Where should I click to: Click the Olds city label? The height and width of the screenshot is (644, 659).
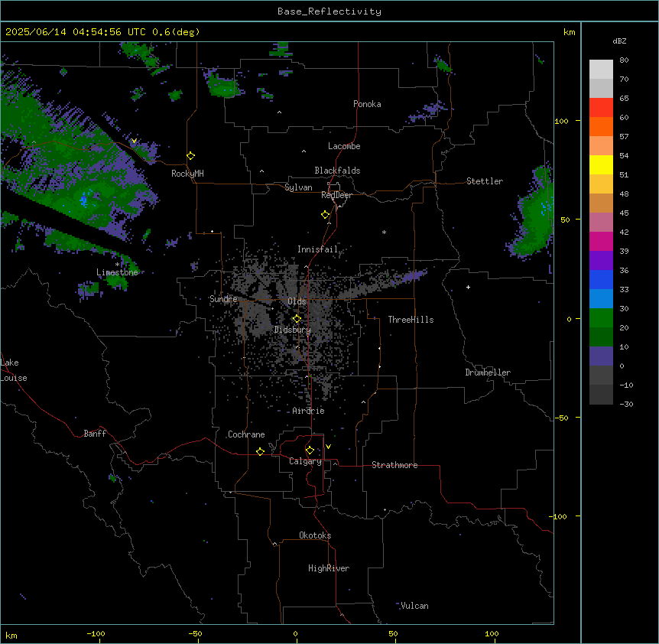pyautogui.click(x=297, y=301)
